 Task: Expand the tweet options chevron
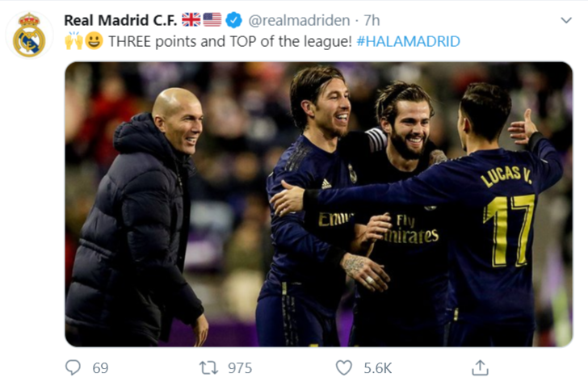pos(566,20)
